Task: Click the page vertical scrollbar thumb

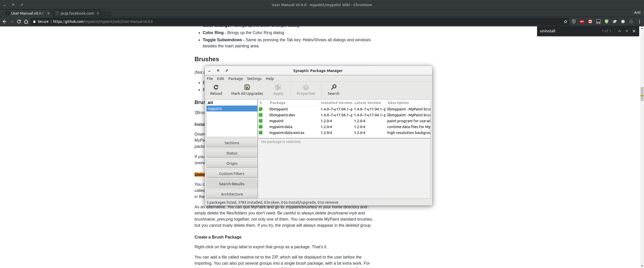Action: [642, 94]
